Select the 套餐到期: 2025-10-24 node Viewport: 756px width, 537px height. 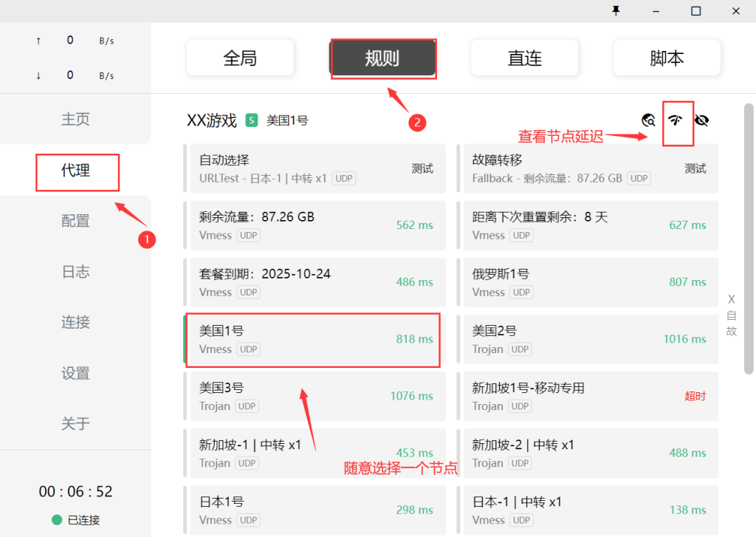[x=315, y=282]
